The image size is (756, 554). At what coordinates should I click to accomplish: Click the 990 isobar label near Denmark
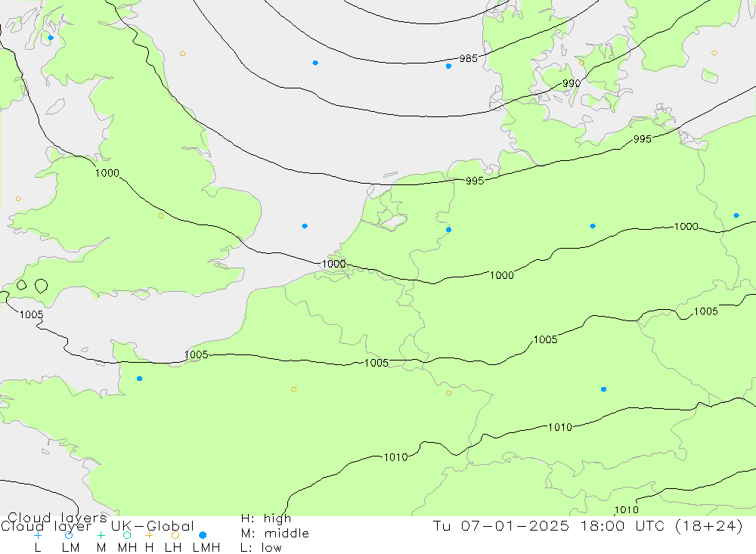[572, 83]
